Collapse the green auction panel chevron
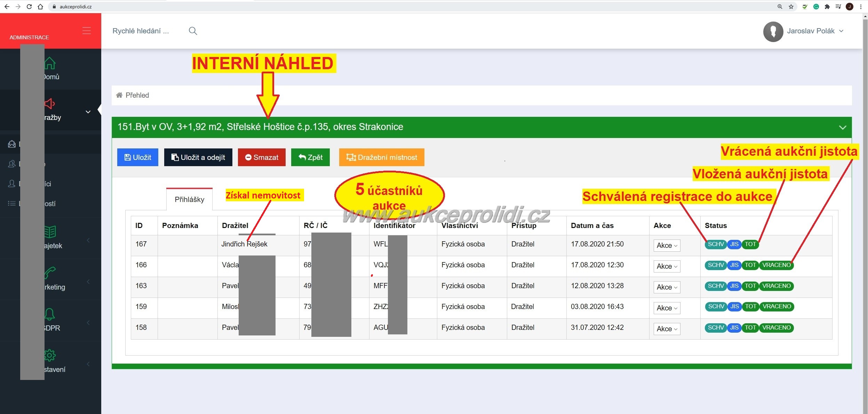This screenshot has width=868, height=414. [843, 127]
